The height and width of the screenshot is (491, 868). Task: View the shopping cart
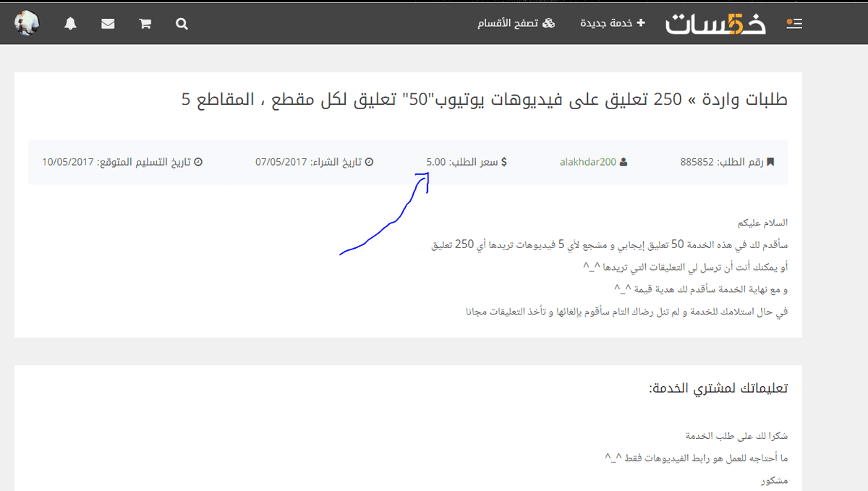[145, 24]
